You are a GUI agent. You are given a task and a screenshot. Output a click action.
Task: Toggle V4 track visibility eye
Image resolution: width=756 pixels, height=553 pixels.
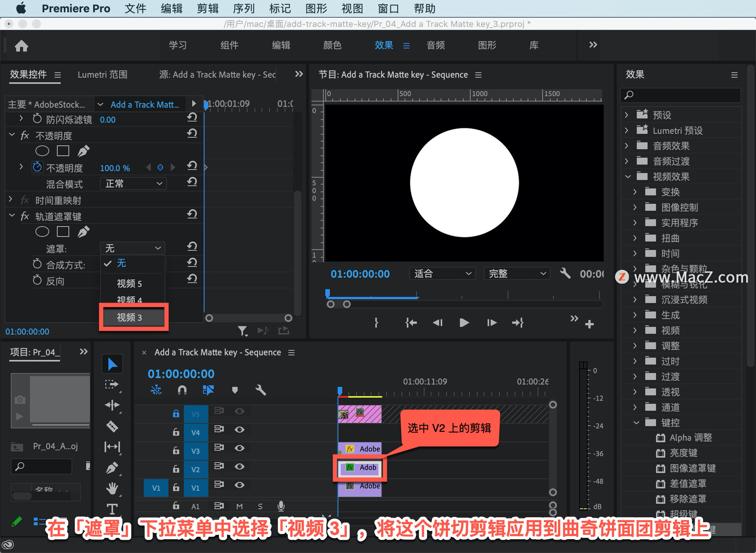click(x=239, y=429)
